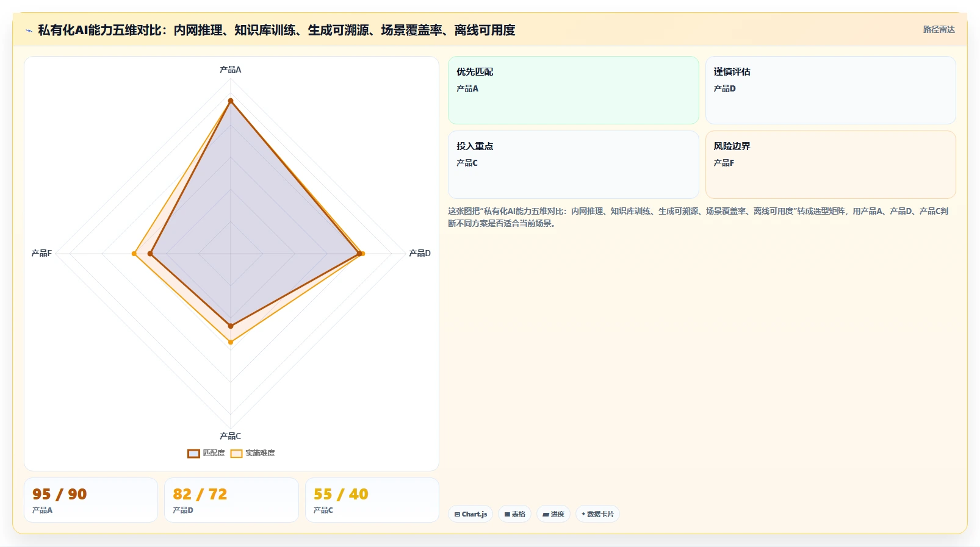Click the small icon before the title

[x=29, y=30]
